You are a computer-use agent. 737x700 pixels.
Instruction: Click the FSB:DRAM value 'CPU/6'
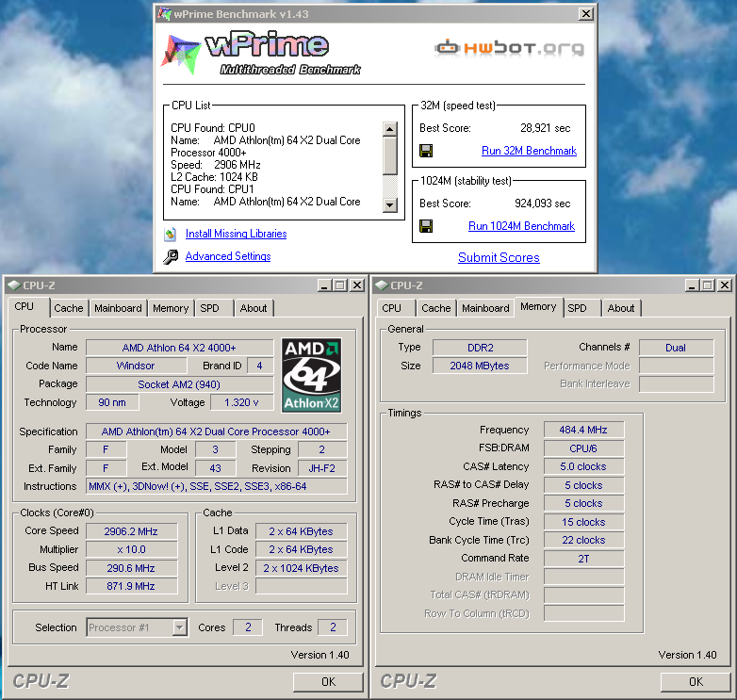tap(583, 448)
